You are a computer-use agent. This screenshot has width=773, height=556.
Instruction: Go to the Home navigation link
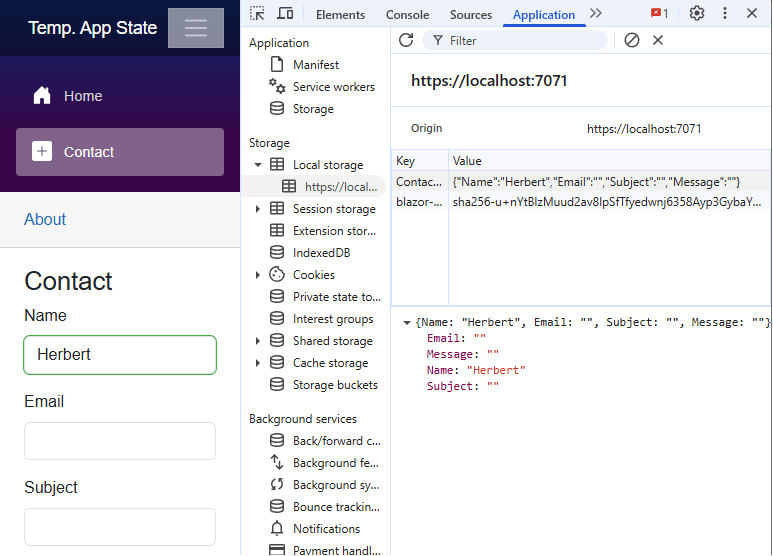(x=83, y=96)
